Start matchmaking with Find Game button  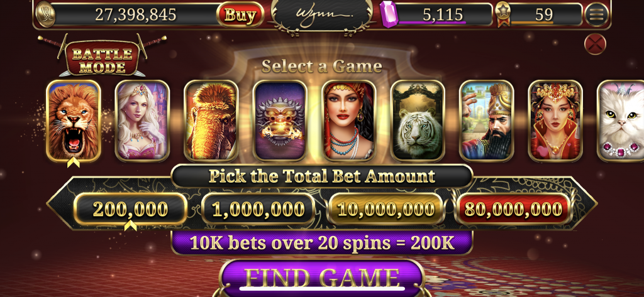[x=322, y=278]
